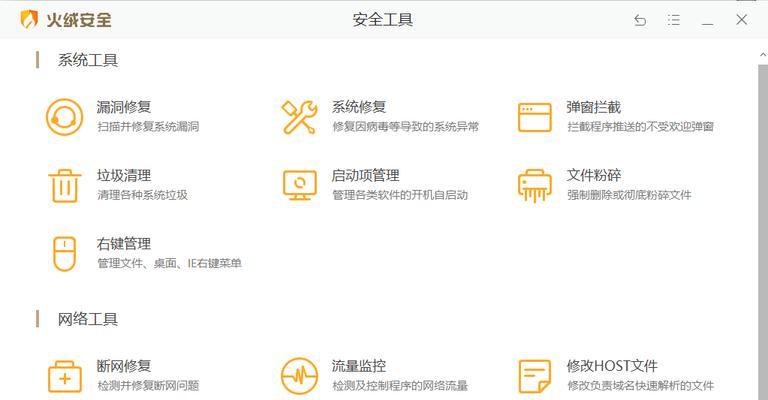
Task: Select the 系统修复 title text
Action: (359, 107)
